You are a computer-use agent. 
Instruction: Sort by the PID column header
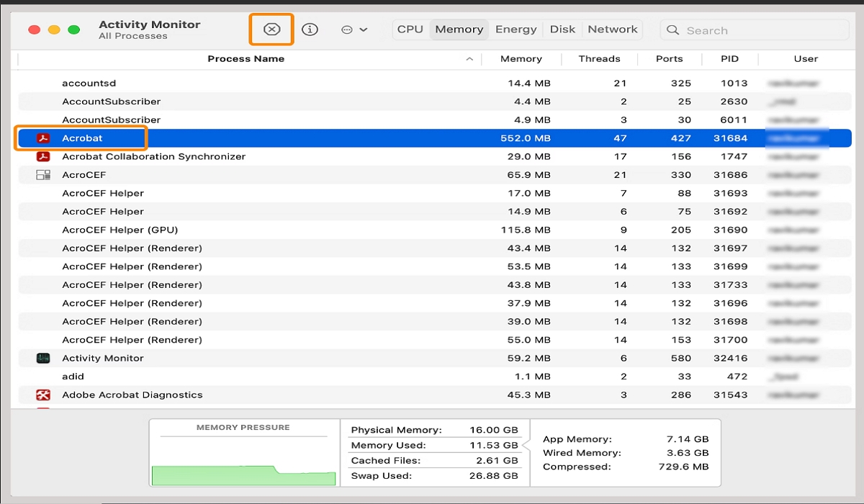pos(729,59)
